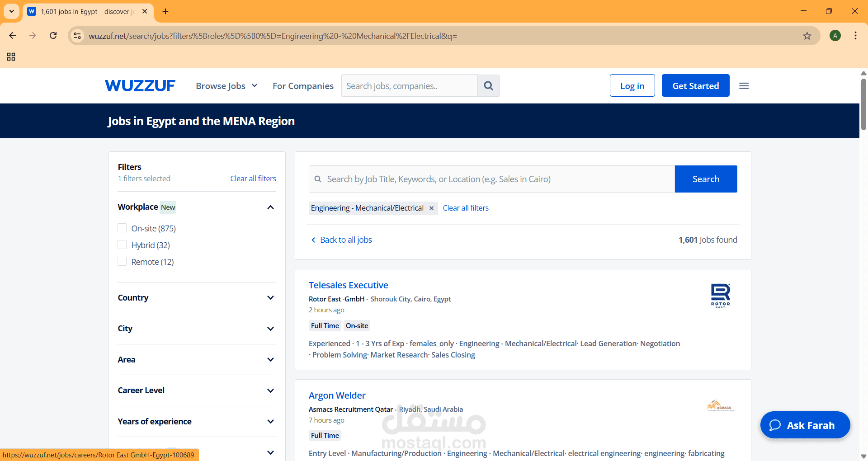
Task: Open tab search dropdown arrow
Action: tap(12, 11)
